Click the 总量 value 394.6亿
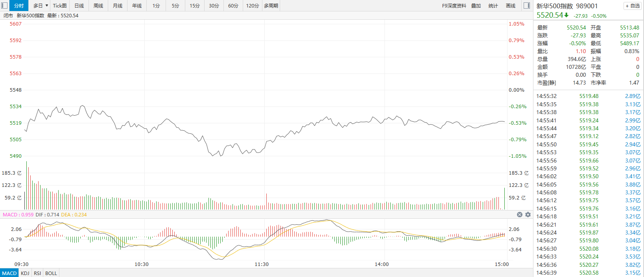The image size is (644, 277). coord(577,59)
